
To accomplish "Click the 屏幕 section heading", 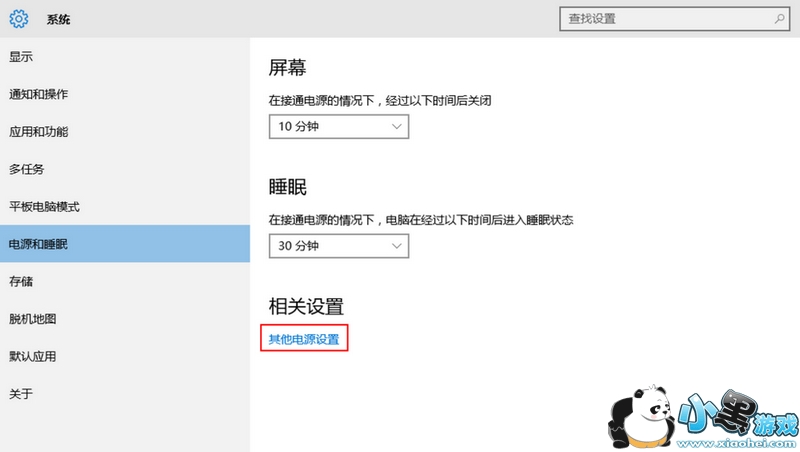I will click(x=287, y=67).
